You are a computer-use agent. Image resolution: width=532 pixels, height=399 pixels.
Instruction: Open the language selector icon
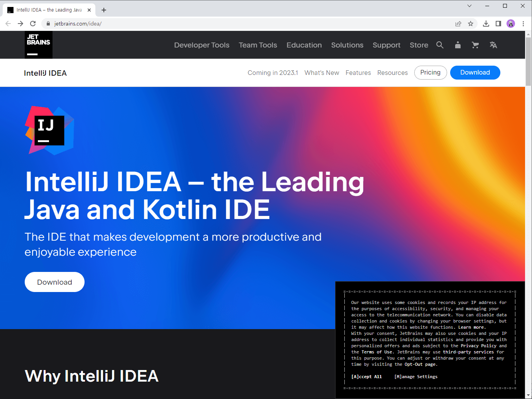[x=493, y=45]
